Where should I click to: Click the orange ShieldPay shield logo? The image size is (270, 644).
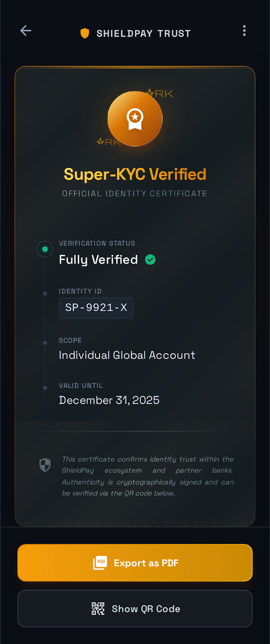point(85,33)
